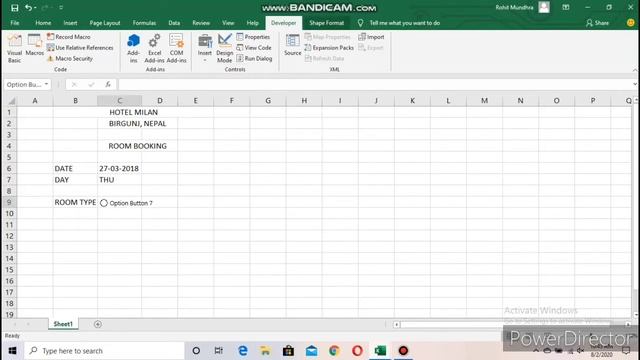Select column C header
Image resolution: width=640 pixels, height=360 pixels.
tap(120, 100)
